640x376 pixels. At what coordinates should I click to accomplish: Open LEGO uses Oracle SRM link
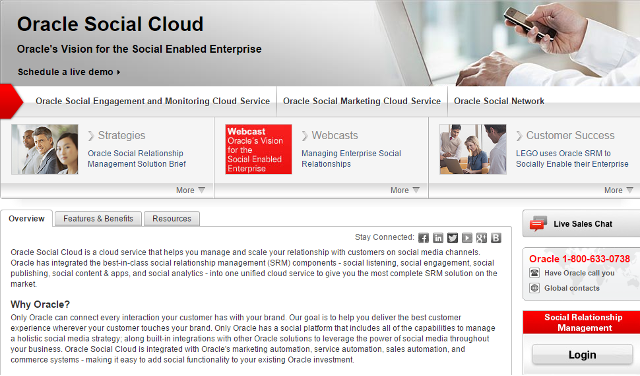[572, 158]
